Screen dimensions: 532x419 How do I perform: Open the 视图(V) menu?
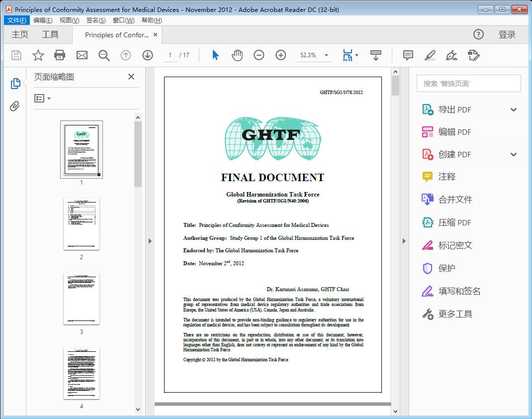pyautogui.click(x=69, y=20)
